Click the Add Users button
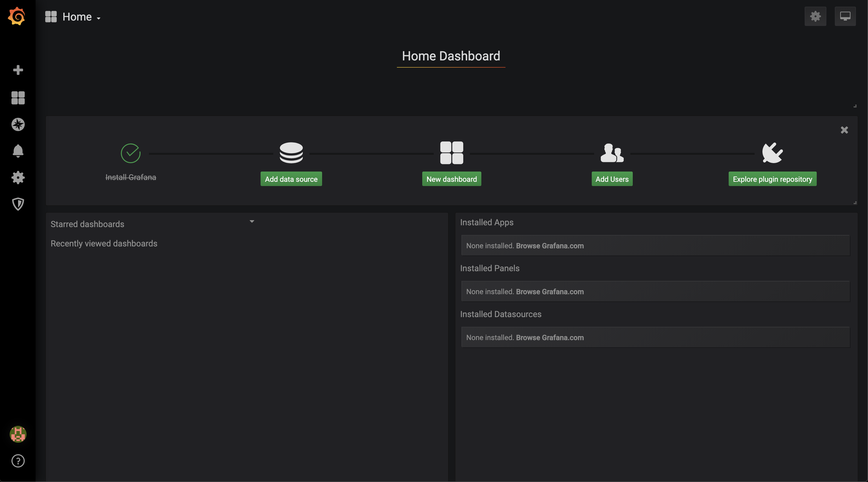The image size is (868, 482). (x=612, y=179)
